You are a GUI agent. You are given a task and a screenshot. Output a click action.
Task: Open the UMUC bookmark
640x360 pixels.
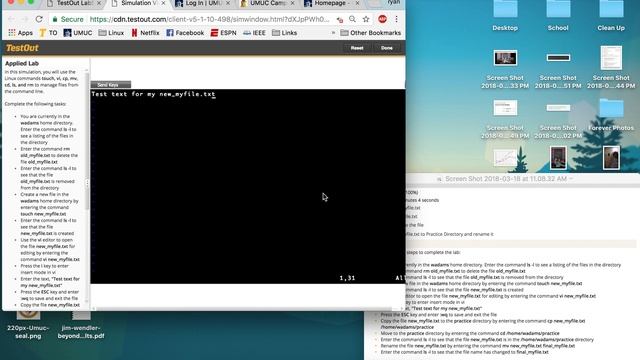click(x=78, y=33)
